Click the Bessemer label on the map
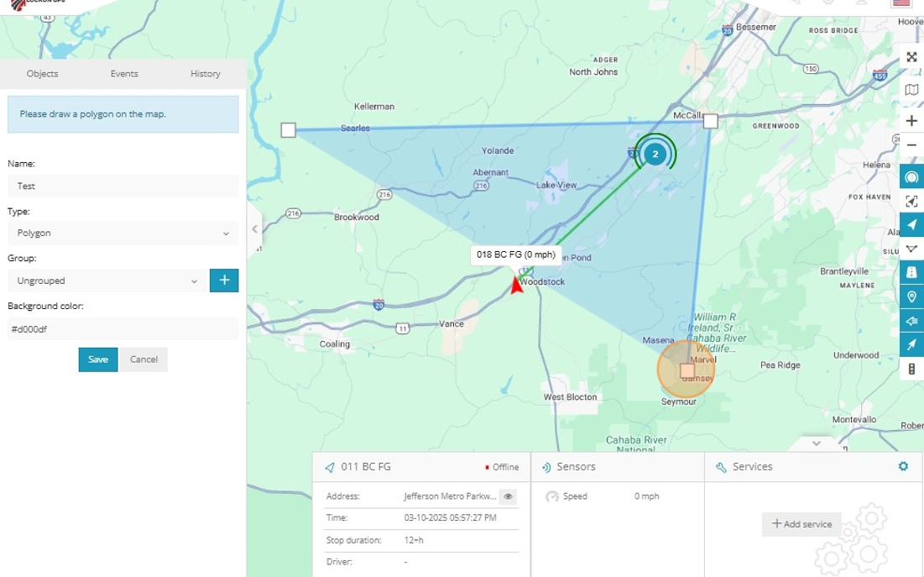This screenshot has width=924, height=577. click(756, 27)
